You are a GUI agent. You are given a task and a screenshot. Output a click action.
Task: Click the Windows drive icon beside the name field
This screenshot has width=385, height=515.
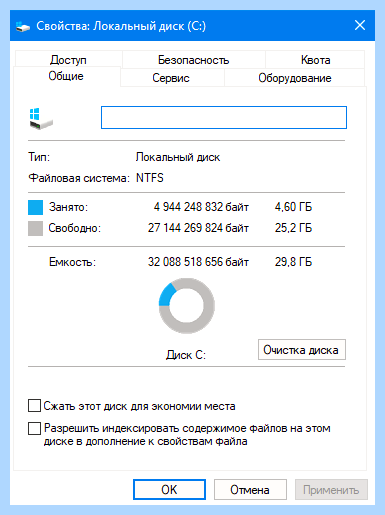tap(41, 119)
